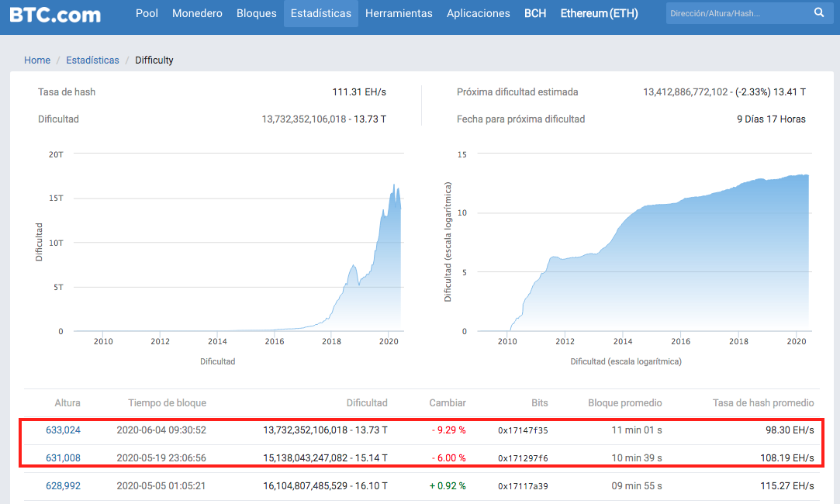Open Estadísticas breadcrumb link
The width and height of the screenshot is (840, 504).
point(92,60)
